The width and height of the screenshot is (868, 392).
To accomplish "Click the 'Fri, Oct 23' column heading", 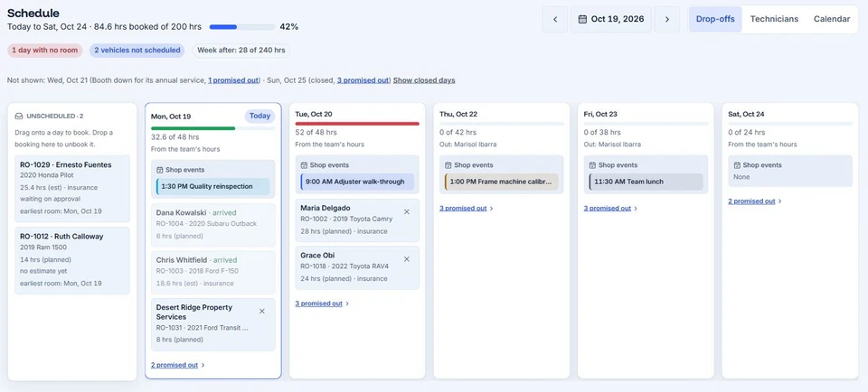I will coord(601,114).
